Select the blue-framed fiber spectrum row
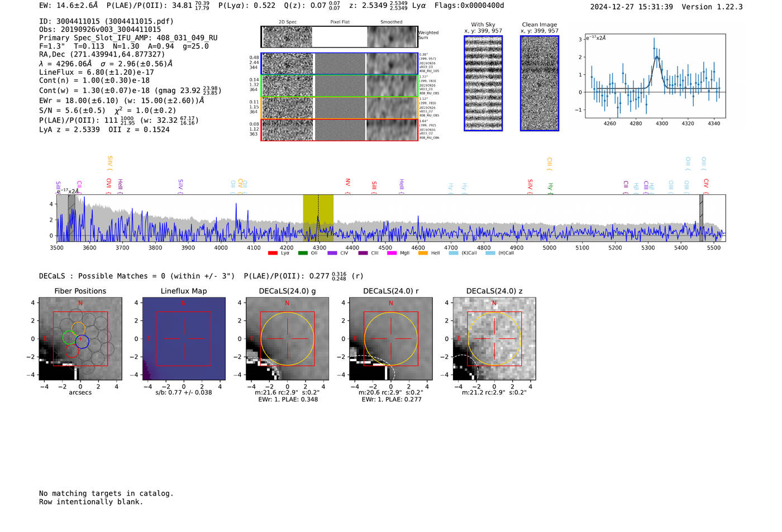The height and width of the screenshot is (532, 782). 340,64
